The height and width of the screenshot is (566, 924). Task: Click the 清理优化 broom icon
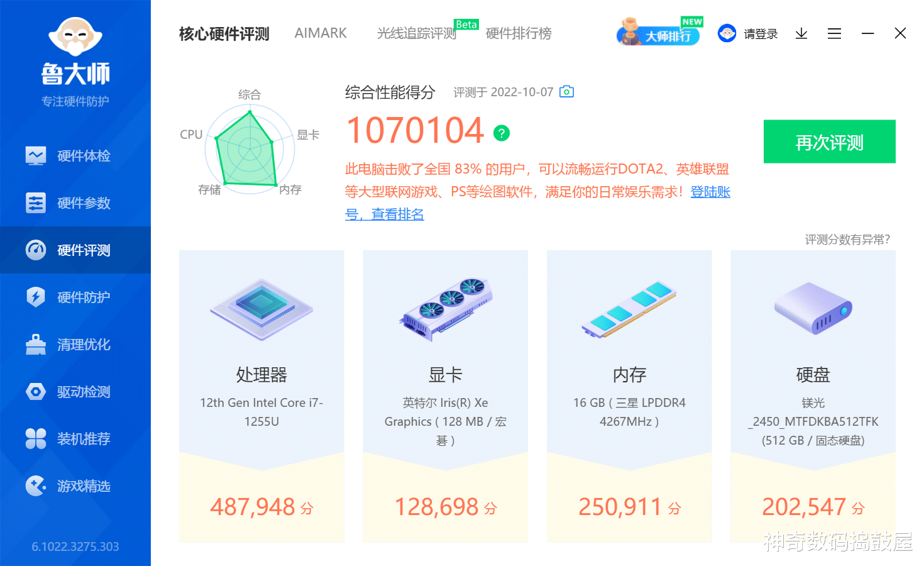[x=36, y=344]
